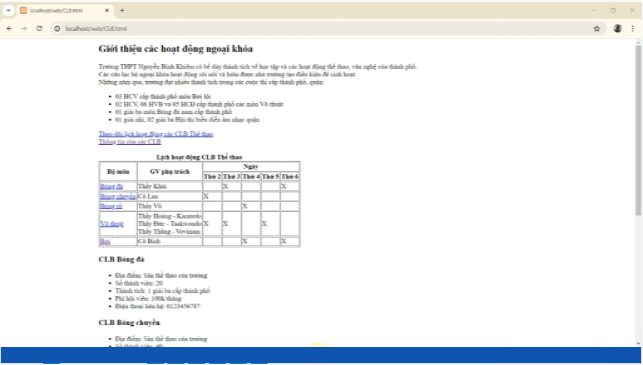Click the Bơi link in table
Viewport: 643px width, 365px height.
[105, 242]
